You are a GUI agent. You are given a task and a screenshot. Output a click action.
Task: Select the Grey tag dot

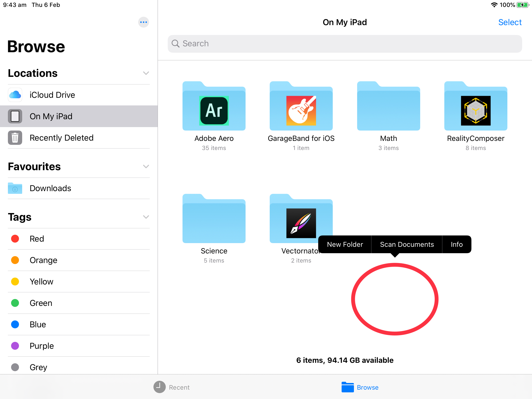(x=15, y=367)
